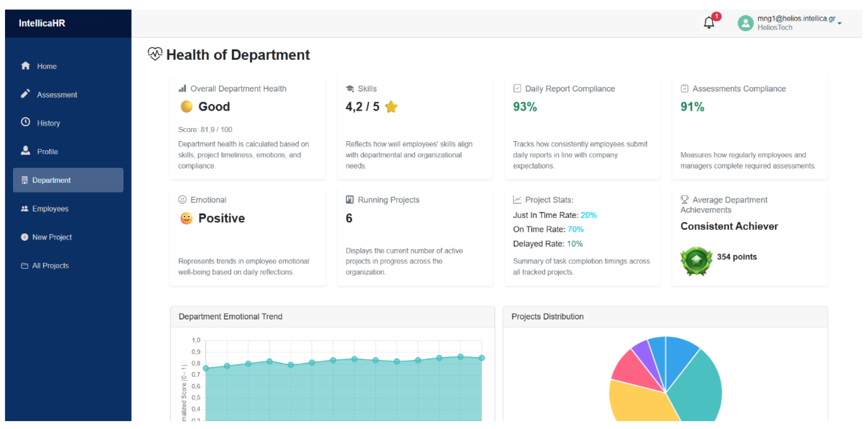Click the Delayed Rate 10% value
868x429 pixels.
point(575,244)
